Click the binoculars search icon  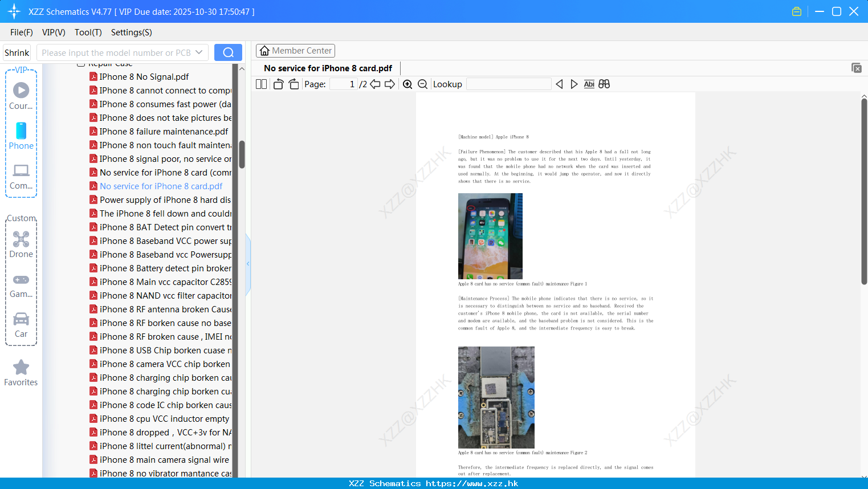[x=604, y=84]
